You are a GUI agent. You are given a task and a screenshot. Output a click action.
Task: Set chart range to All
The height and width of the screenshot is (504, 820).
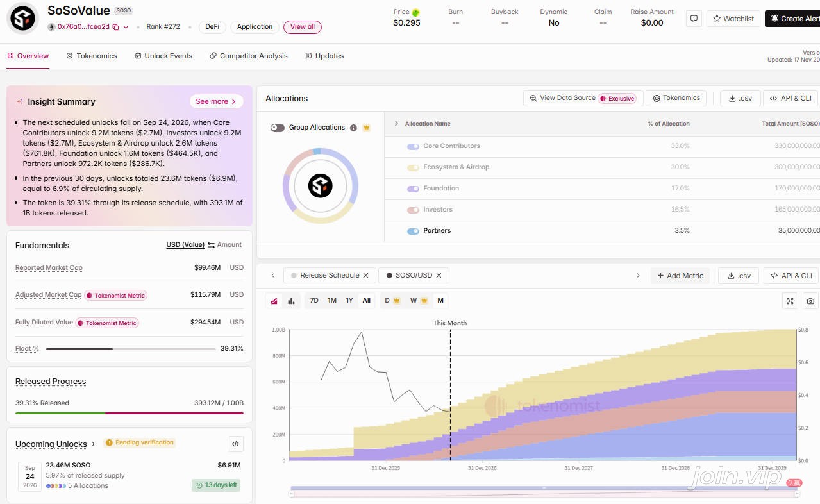[x=367, y=300]
